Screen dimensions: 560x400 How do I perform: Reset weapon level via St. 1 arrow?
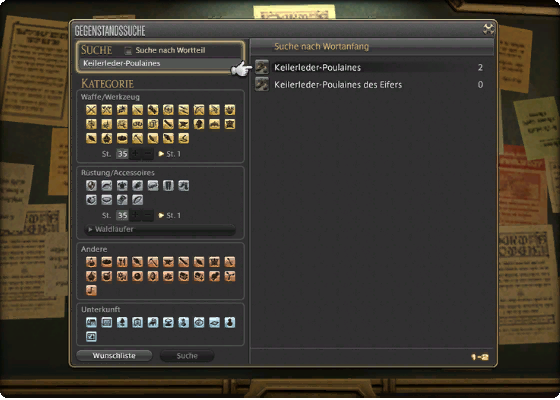(169, 154)
